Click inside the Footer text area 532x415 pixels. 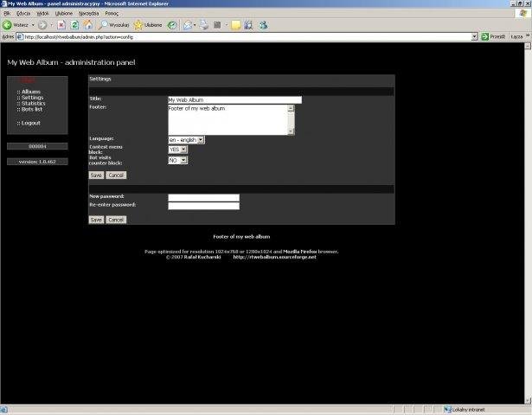(228, 120)
